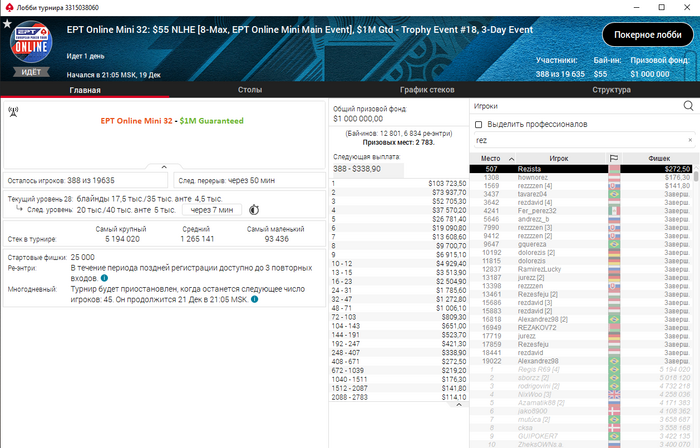
Task: Select player Rezista row
Action: click(x=581, y=169)
